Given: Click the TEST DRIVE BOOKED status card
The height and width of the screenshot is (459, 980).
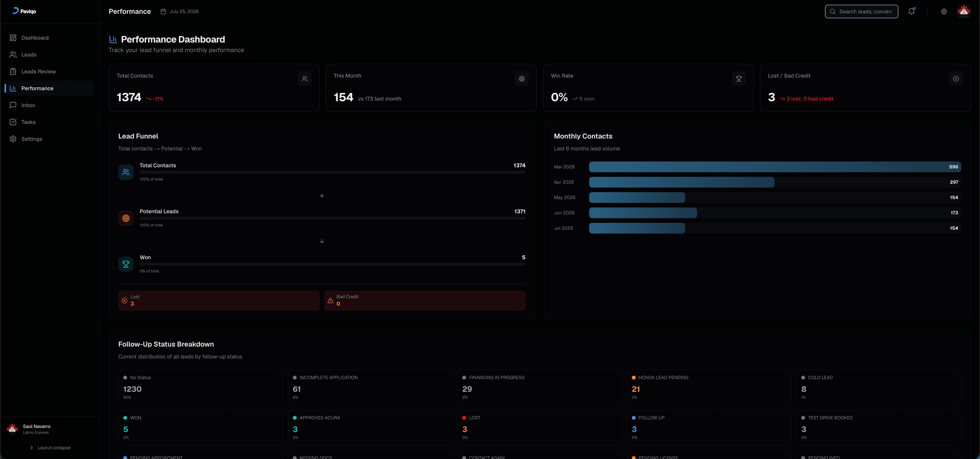Looking at the screenshot, I should point(879,427).
